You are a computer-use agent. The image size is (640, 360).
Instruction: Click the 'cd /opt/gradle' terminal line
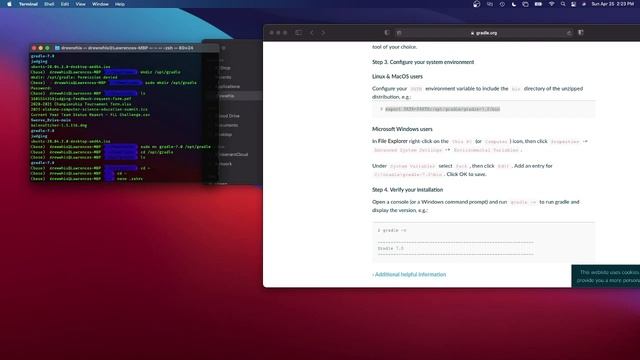102,152
